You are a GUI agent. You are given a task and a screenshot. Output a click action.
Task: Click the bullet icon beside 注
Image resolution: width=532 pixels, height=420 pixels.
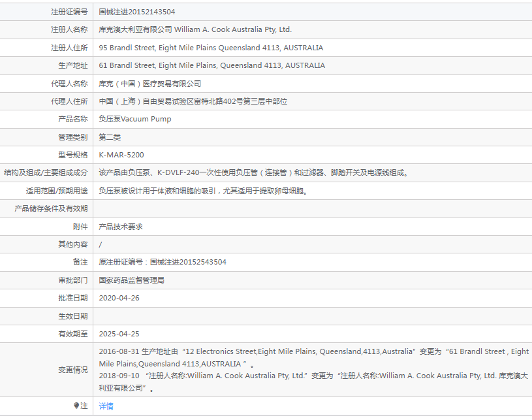tap(76, 406)
